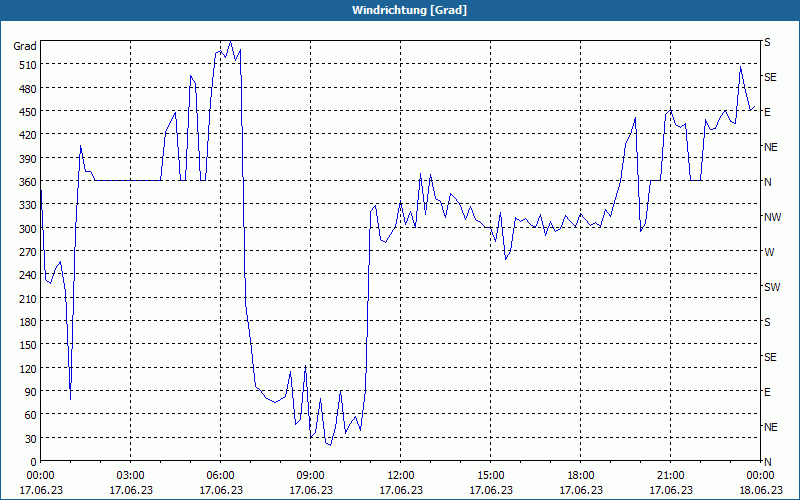Screen dimensions: 800x500
Task: Click the 0 degree axis label
Action: tap(34, 462)
